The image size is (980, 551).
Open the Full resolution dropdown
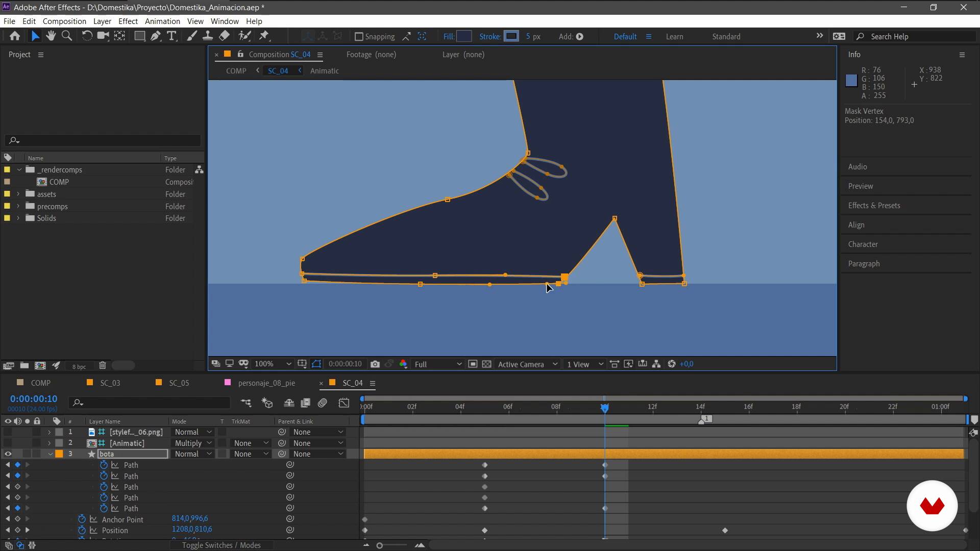(x=437, y=364)
